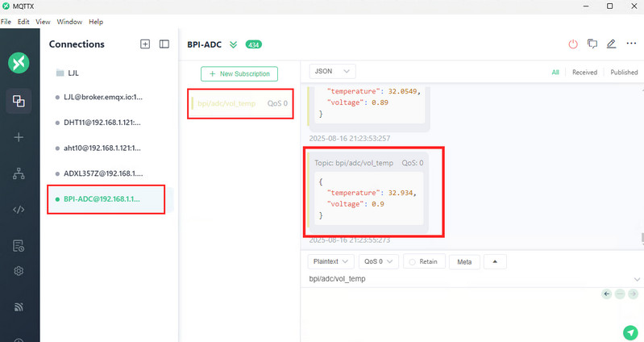Collapse publish area with up arrow
The image size is (644, 342).
coord(495,261)
